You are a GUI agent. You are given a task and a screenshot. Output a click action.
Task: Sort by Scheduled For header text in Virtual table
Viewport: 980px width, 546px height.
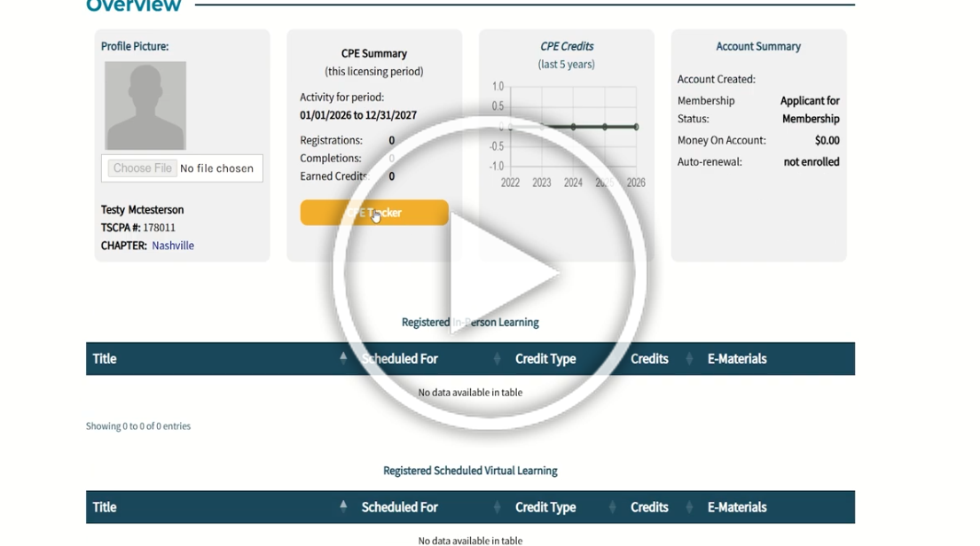click(399, 507)
